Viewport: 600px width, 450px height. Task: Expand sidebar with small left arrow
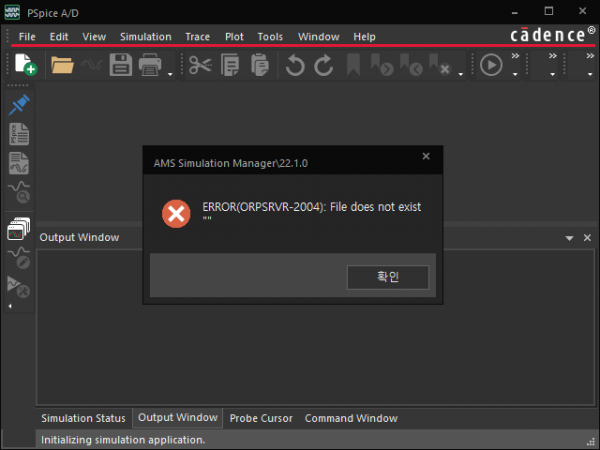10,306
